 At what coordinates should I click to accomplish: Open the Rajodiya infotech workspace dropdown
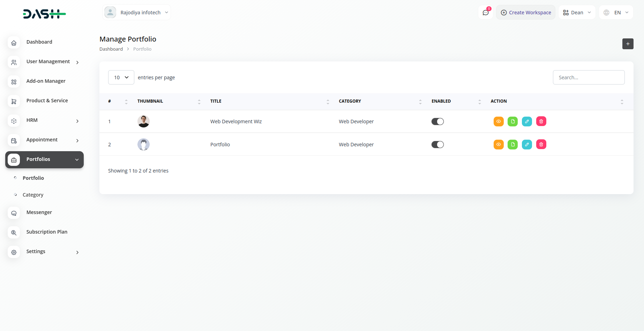(x=137, y=13)
